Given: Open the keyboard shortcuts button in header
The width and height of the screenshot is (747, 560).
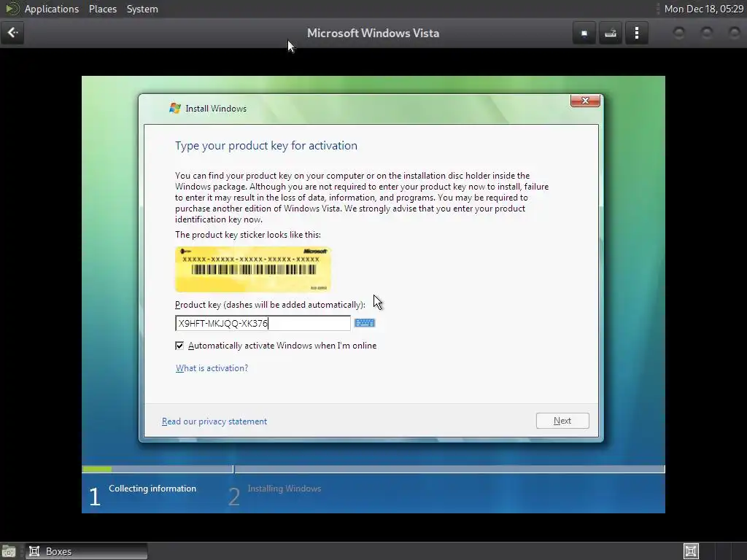Looking at the screenshot, I should click(x=611, y=34).
